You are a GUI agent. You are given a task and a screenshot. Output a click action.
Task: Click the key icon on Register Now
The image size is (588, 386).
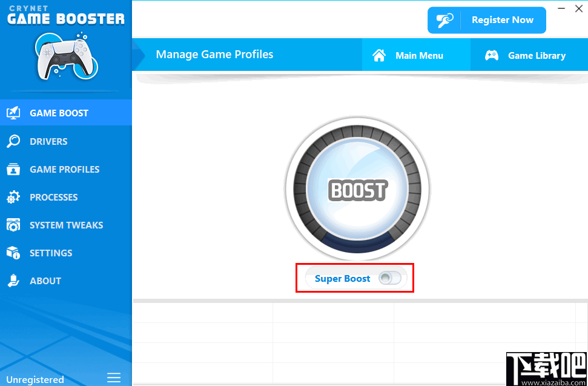point(444,20)
